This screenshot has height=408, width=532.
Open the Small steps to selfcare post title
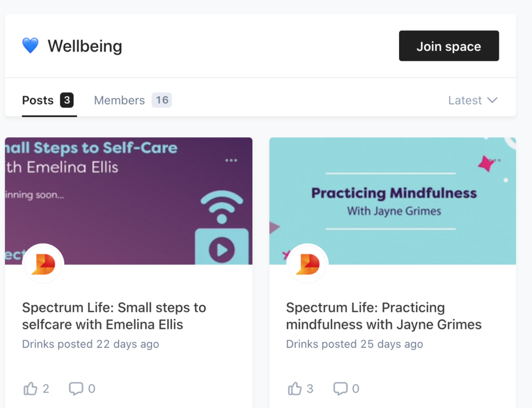point(114,316)
